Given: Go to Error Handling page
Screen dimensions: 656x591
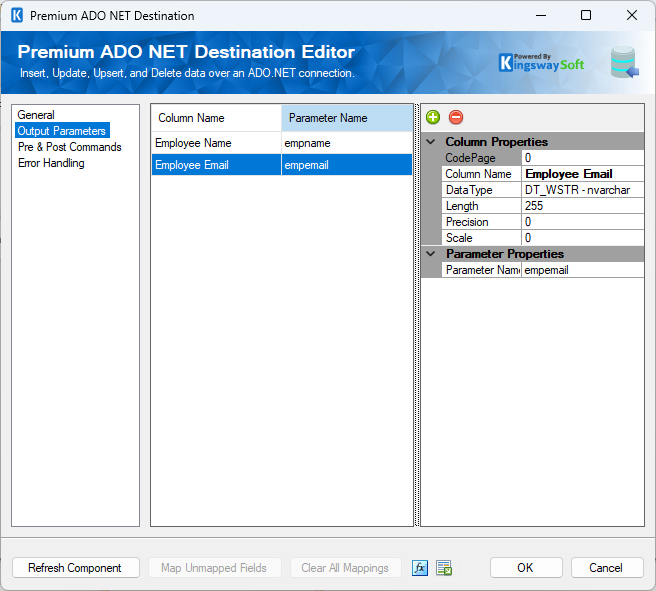Looking at the screenshot, I should 51,163.
